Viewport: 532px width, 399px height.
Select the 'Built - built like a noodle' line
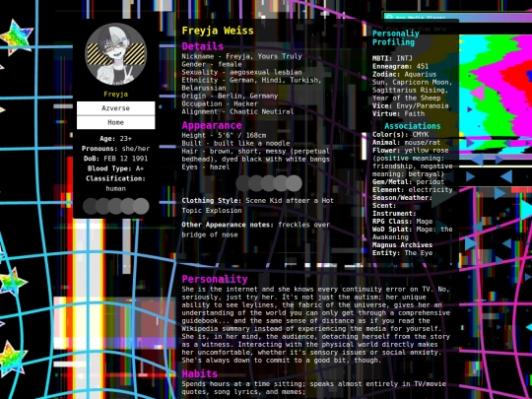(235, 143)
